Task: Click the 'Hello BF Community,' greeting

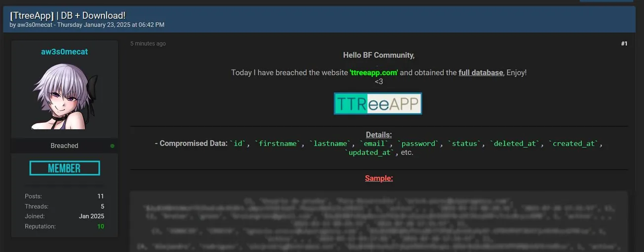Action: point(379,55)
